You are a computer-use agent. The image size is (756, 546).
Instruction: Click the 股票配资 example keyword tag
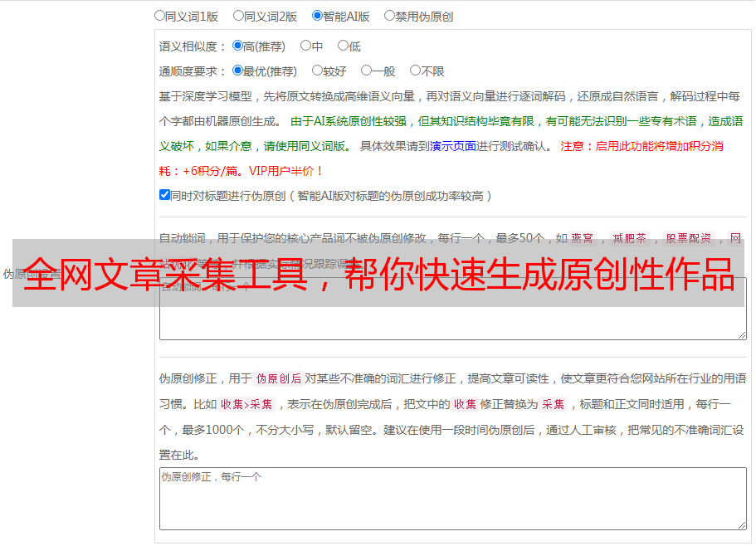pos(689,238)
